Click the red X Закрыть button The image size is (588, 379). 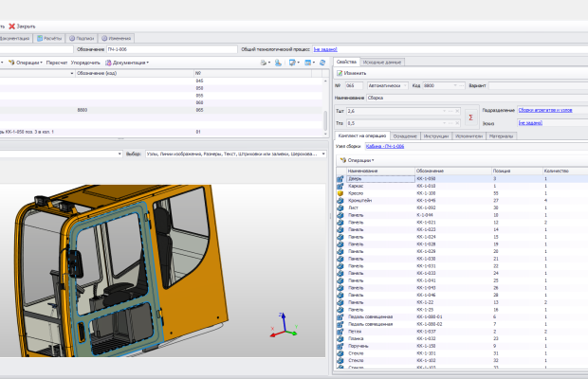[22, 27]
